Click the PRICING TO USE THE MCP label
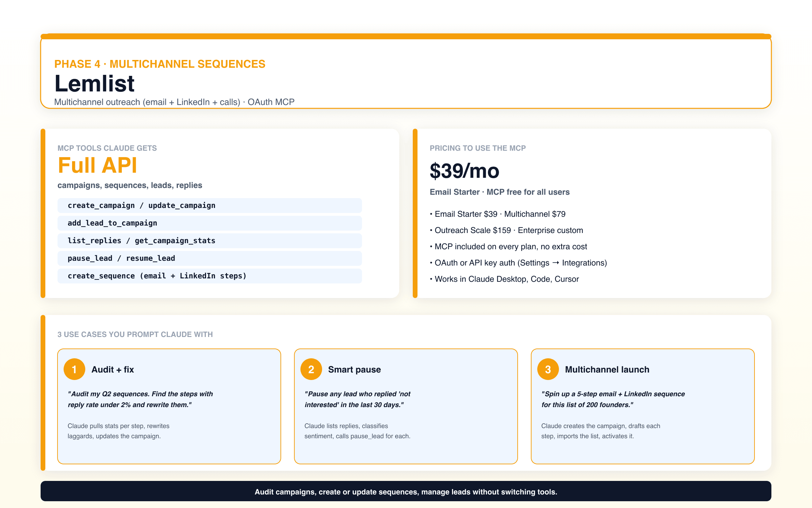Screen dimensions: 812x508 (477, 148)
